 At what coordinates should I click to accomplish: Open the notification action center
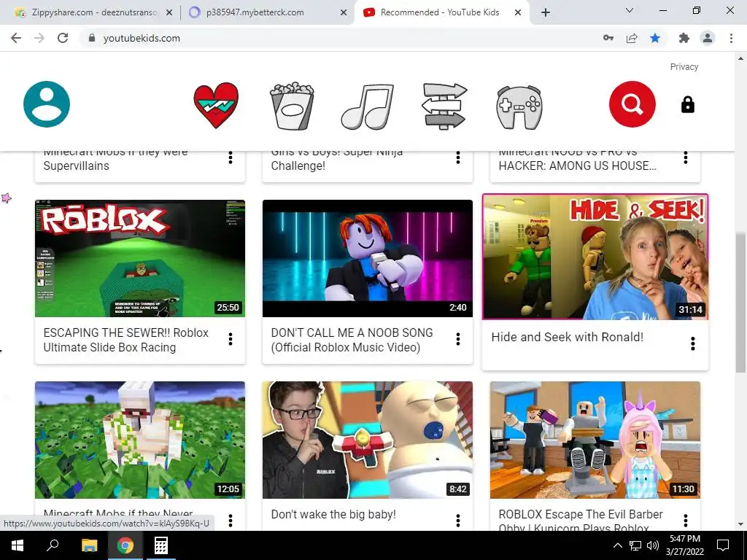pyautogui.click(x=723, y=545)
